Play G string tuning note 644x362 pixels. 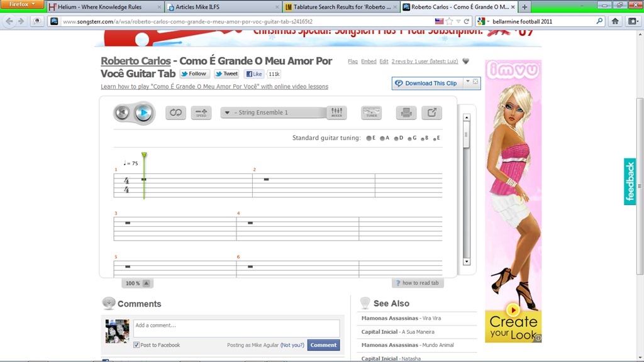409,138
